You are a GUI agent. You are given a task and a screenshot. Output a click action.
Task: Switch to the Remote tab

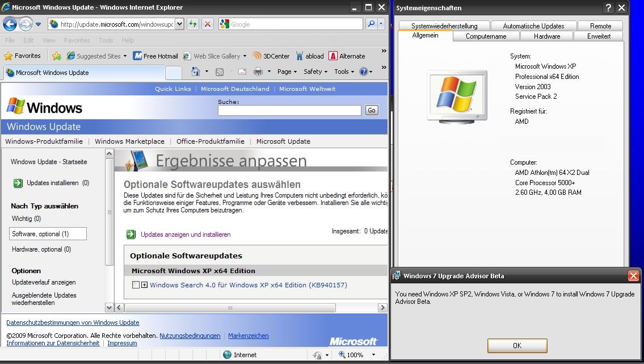click(x=600, y=26)
